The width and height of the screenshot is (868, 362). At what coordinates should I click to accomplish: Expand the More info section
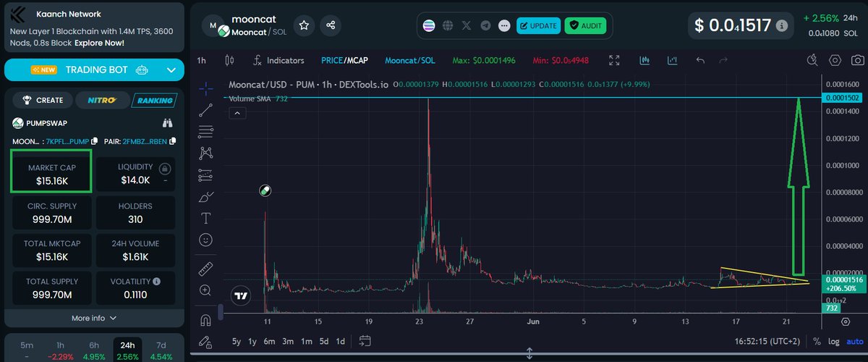click(94, 318)
